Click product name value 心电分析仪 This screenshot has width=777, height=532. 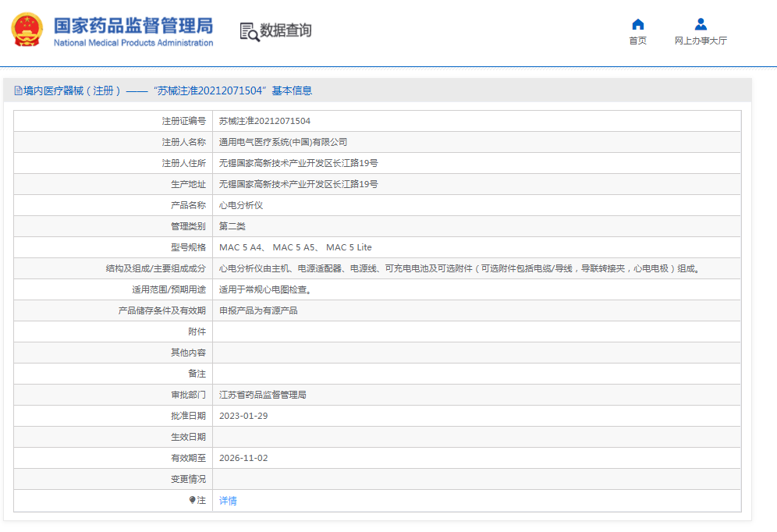click(x=241, y=205)
